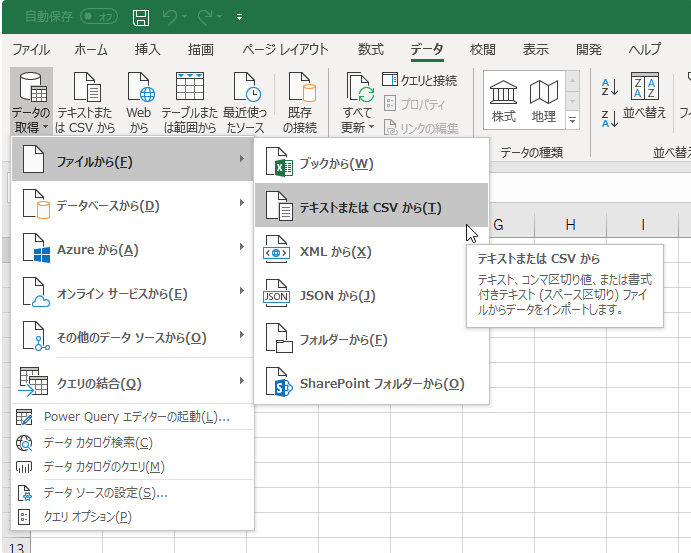This screenshot has height=553, width=691.
Task: Select the 地理 data type
Action: click(x=544, y=102)
